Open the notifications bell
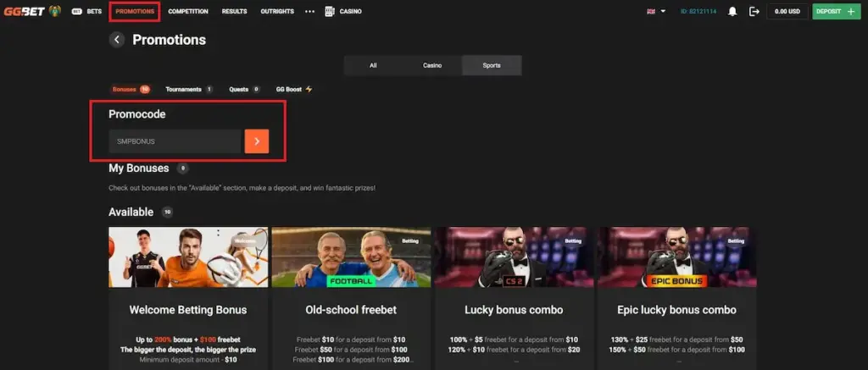Screen dimensions: 868x370 click(732, 11)
